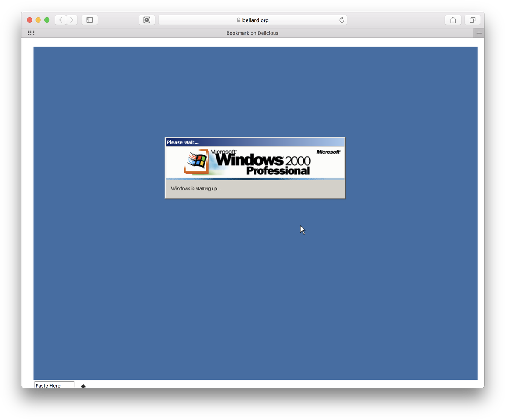The width and height of the screenshot is (505, 420).
Task: Click the bellard.org address bar
Action: (252, 20)
